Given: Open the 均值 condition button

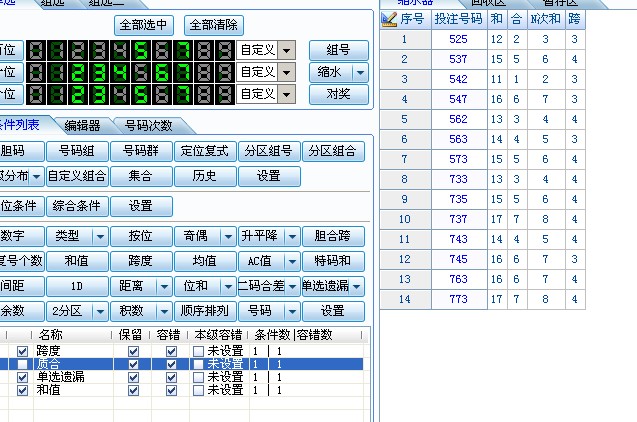Looking at the screenshot, I should (x=205, y=261).
